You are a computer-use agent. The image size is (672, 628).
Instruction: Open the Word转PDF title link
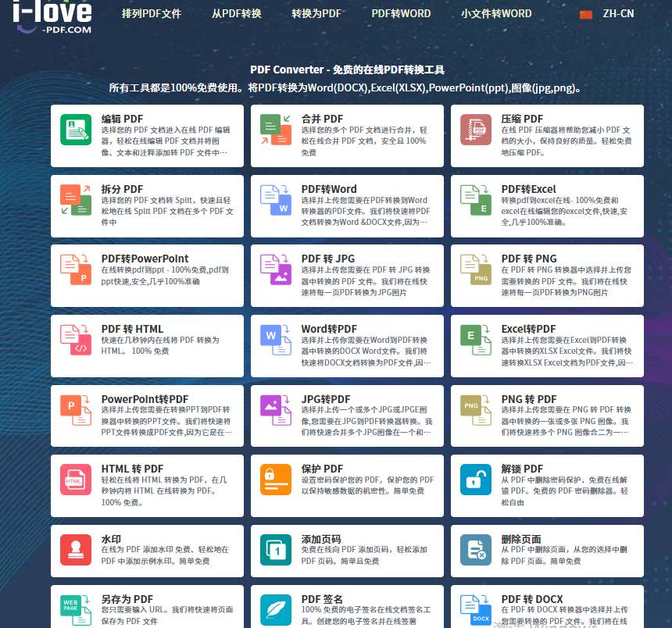329,329
